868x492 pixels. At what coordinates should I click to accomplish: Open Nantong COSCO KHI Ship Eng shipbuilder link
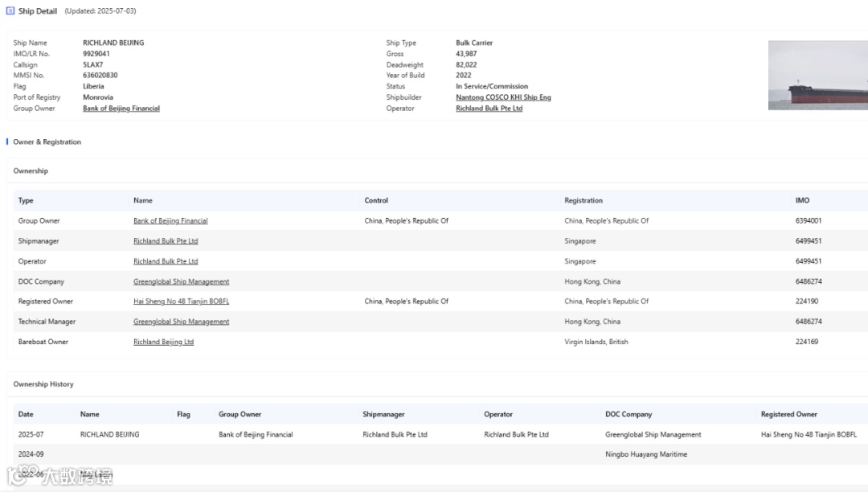503,97
